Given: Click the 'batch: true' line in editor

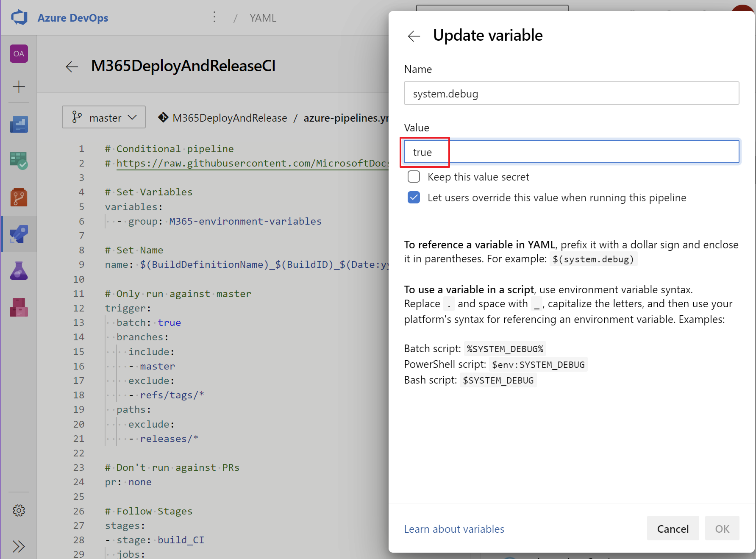Looking at the screenshot, I should tap(149, 323).
